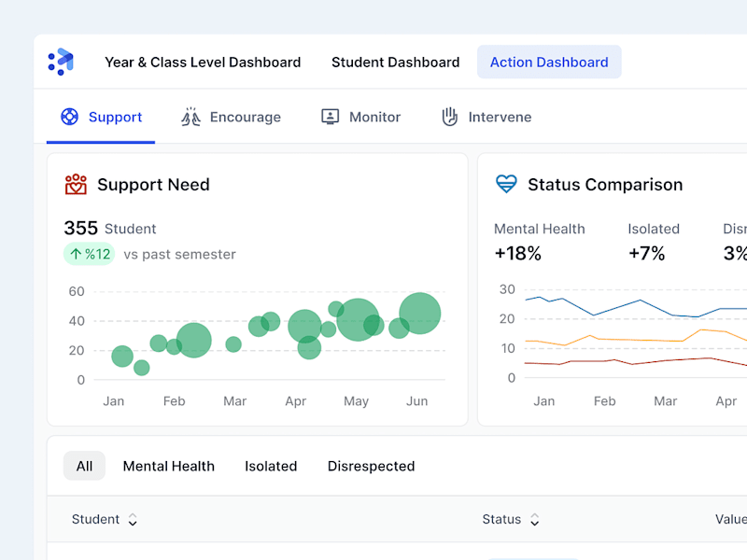Click the Intervene raised hand icon
The width and height of the screenshot is (747, 560).
coord(449,117)
